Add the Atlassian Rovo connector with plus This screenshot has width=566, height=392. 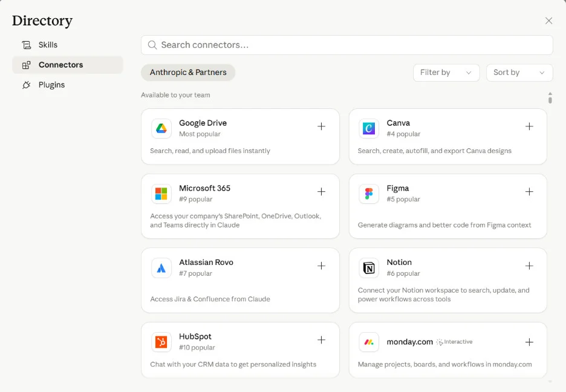pos(321,266)
